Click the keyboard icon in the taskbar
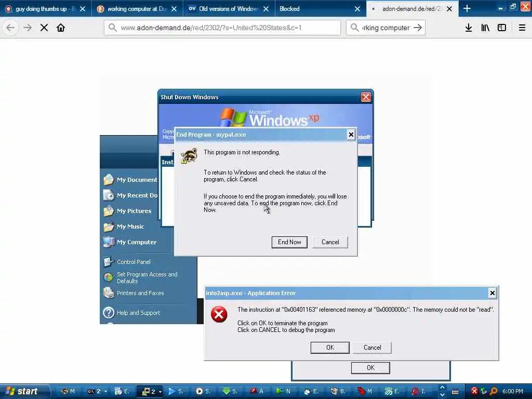 pyautogui.click(x=455, y=392)
